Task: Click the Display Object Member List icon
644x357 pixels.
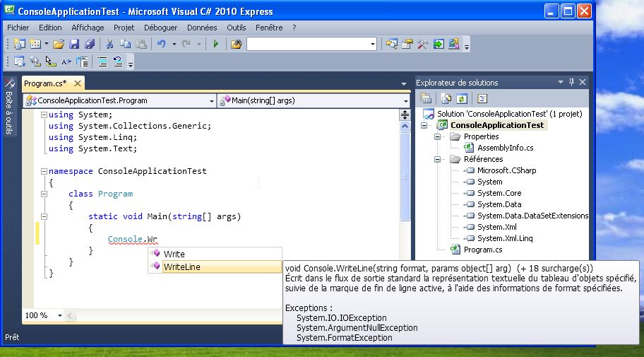Action: coord(19,62)
